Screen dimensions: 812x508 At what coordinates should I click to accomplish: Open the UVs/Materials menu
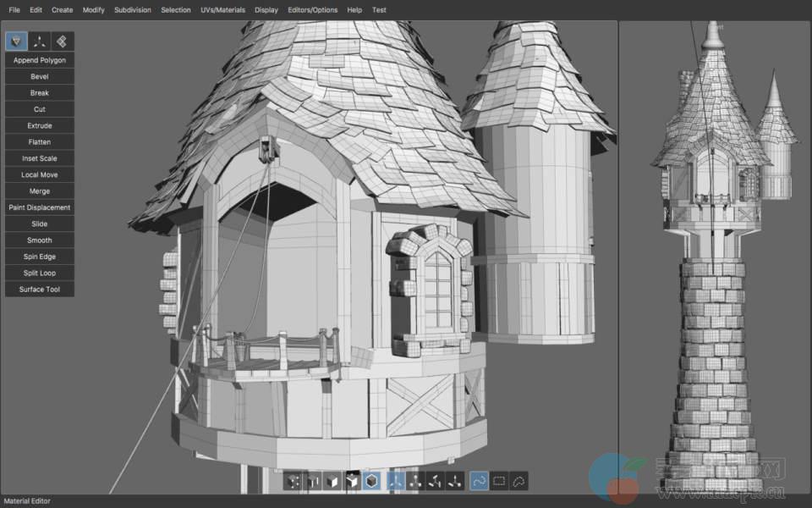pos(223,10)
